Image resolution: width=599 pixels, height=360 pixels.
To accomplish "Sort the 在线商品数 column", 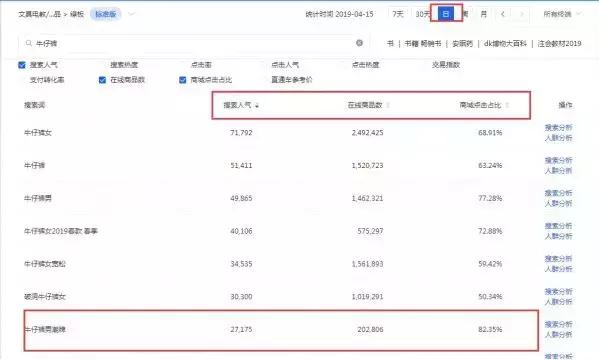I will point(389,105).
